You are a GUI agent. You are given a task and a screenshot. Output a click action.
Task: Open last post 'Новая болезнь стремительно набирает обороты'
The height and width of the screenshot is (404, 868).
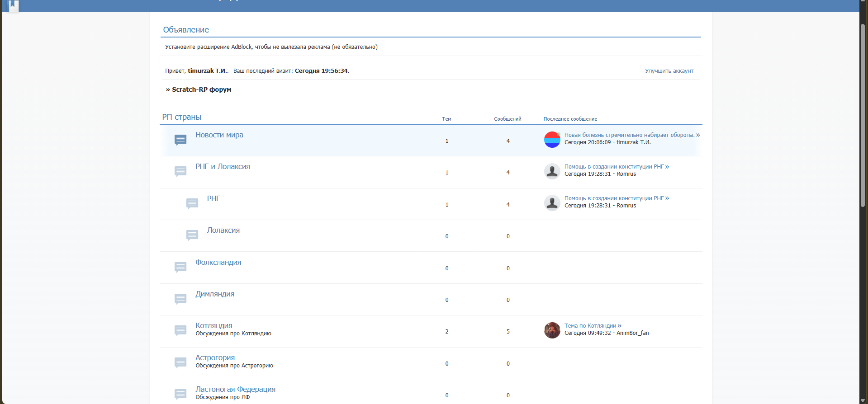coord(629,135)
